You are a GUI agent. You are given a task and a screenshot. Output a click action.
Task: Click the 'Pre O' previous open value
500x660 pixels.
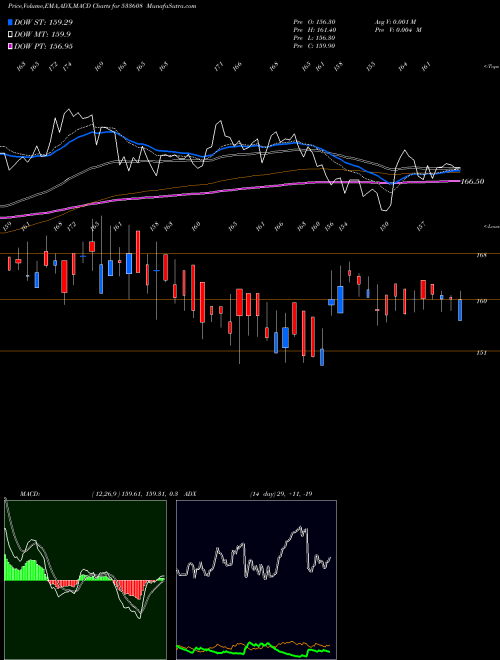coord(314,22)
